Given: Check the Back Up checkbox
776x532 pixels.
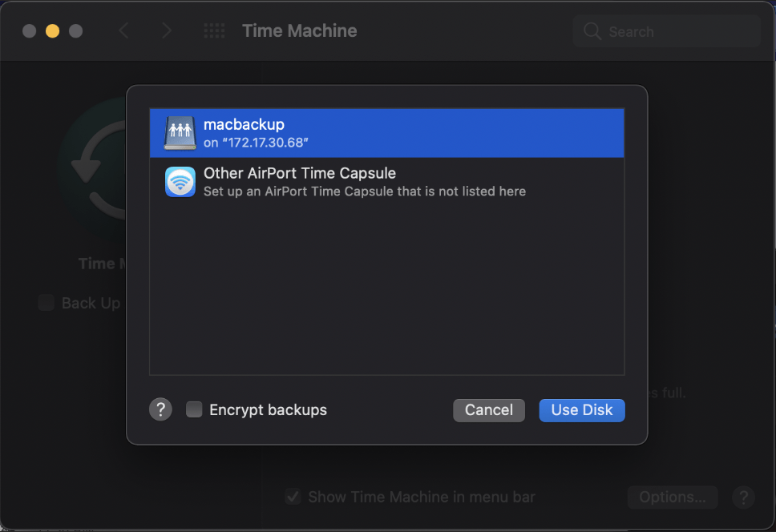Looking at the screenshot, I should click(46, 303).
